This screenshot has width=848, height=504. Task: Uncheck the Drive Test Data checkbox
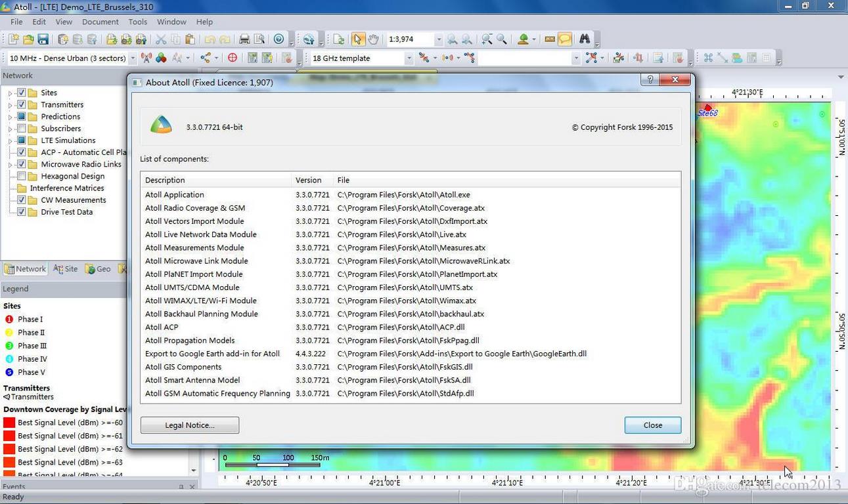pos(22,211)
